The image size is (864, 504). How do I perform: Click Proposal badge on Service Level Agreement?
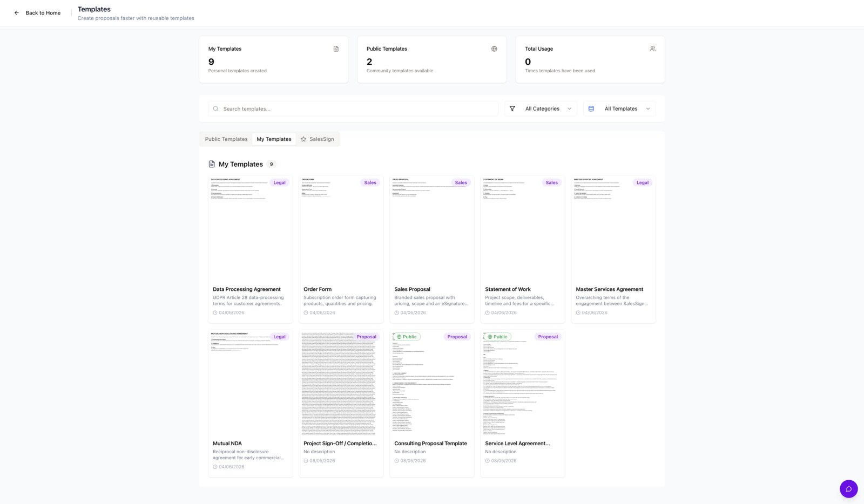(548, 337)
